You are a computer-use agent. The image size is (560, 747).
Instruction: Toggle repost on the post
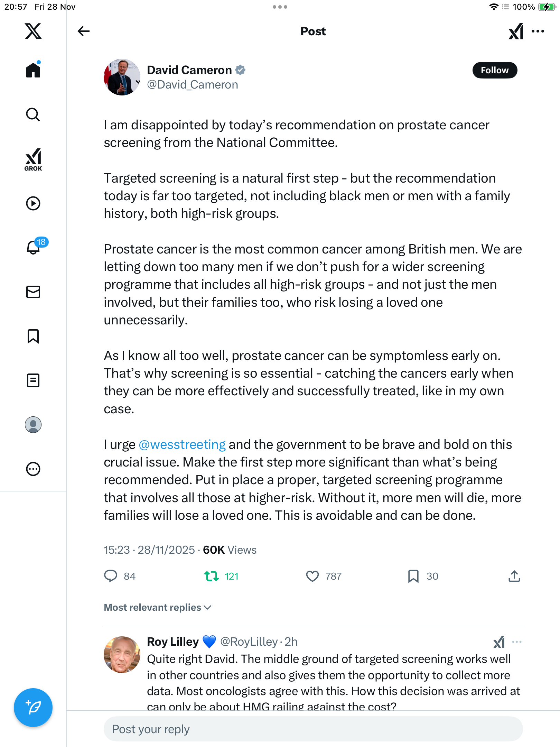tap(212, 576)
